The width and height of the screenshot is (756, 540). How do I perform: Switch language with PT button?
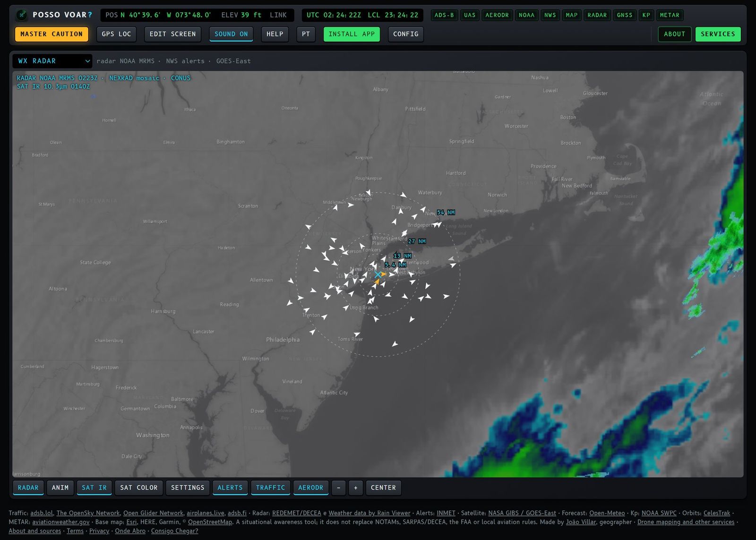pos(306,34)
